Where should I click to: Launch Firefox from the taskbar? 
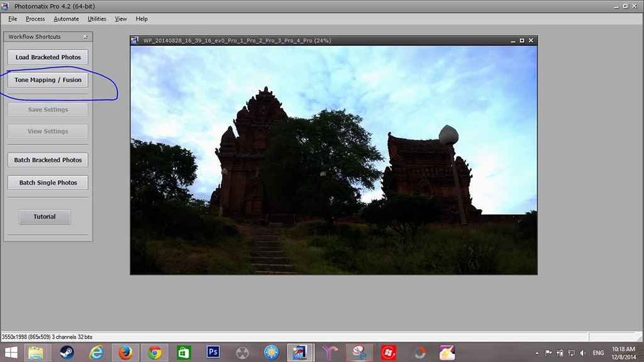[x=125, y=352]
